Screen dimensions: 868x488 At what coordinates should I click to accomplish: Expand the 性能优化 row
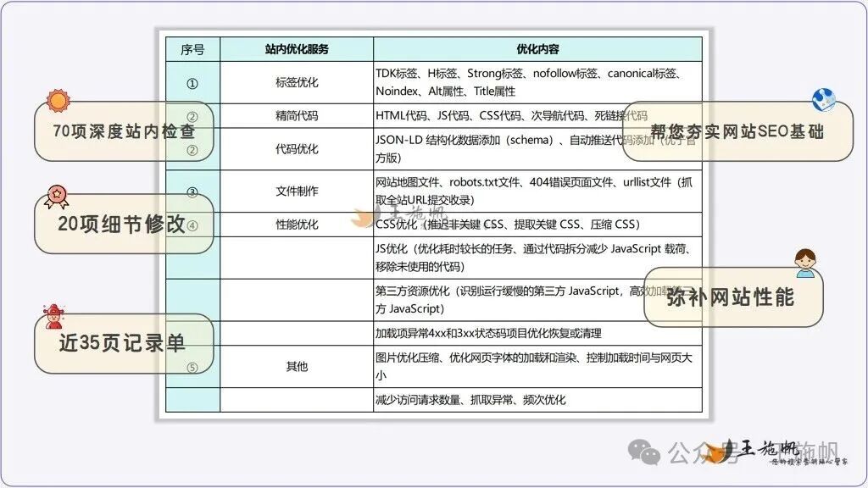tap(296, 225)
